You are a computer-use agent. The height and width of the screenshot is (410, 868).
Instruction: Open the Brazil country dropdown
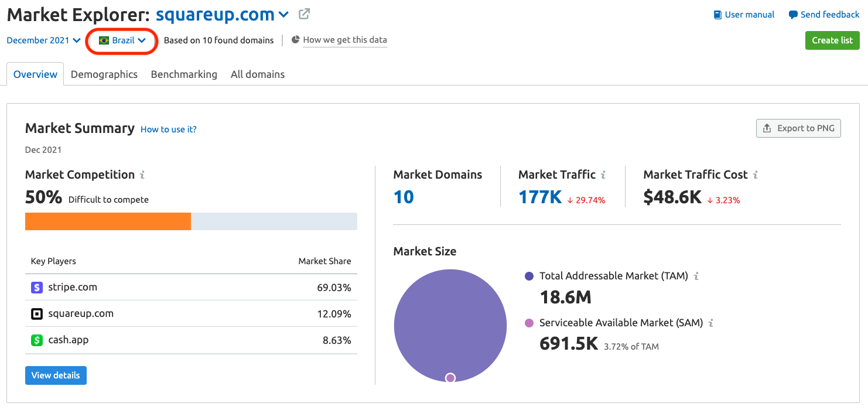[122, 40]
